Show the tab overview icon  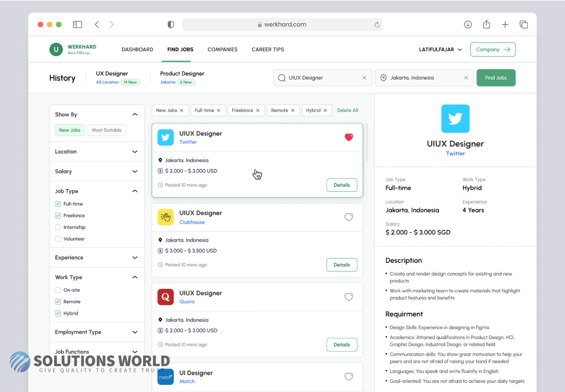[x=523, y=24]
